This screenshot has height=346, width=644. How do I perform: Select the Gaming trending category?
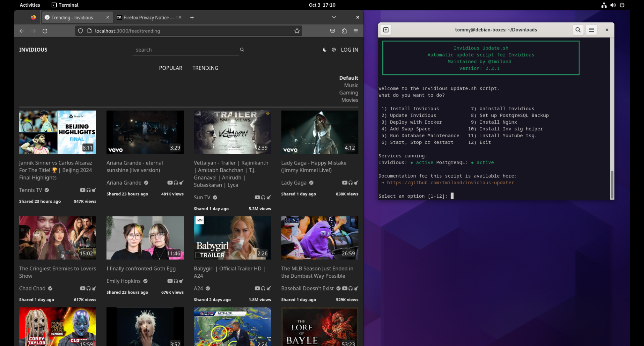(x=349, y=93)
